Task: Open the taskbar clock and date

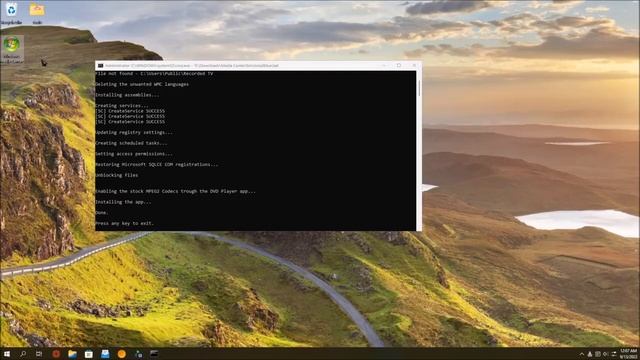Action: [629, 354]
